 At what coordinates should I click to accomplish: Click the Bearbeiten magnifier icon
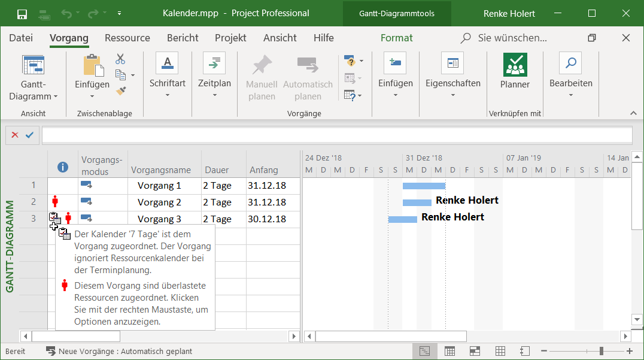(570, 63)
